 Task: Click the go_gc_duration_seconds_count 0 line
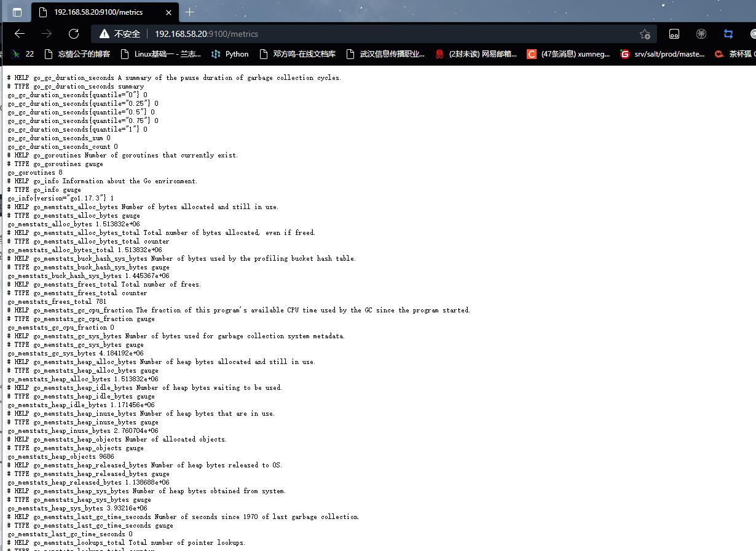63,147
